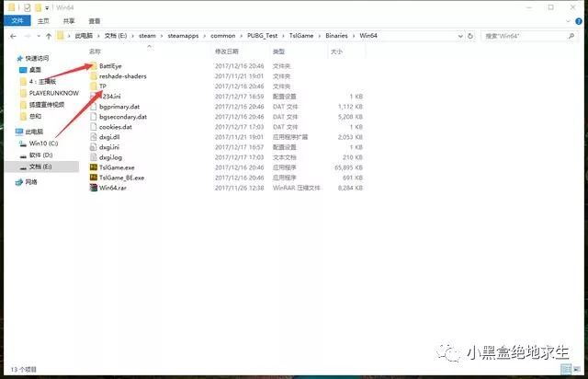Sort by the 修改日期 column header
588x379 pixels.
point(227,52)
